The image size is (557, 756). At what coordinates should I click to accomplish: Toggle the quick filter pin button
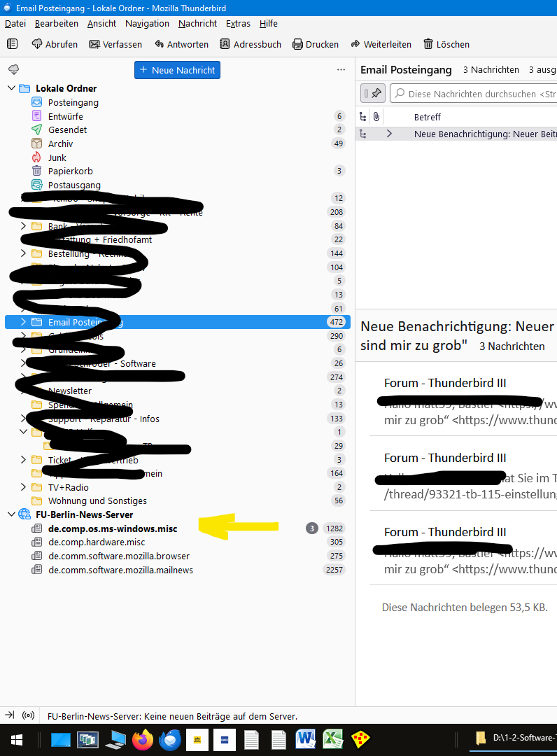click(x=373, y=94)
